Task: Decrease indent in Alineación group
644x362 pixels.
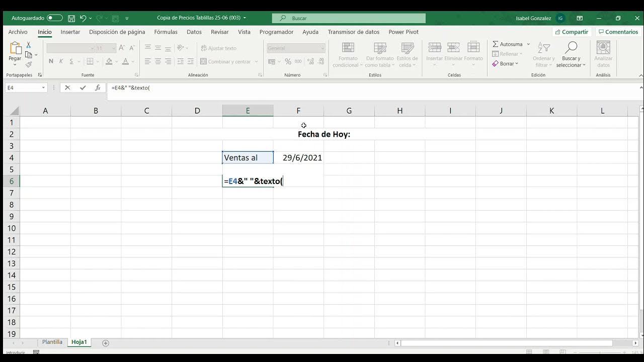Action: [181, 61]
